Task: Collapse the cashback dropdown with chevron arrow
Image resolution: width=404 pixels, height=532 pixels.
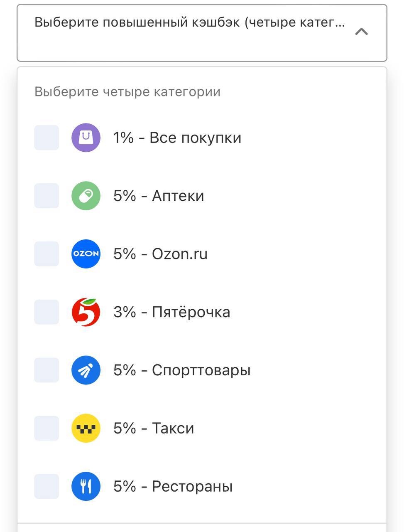Action: pos(362,32)
